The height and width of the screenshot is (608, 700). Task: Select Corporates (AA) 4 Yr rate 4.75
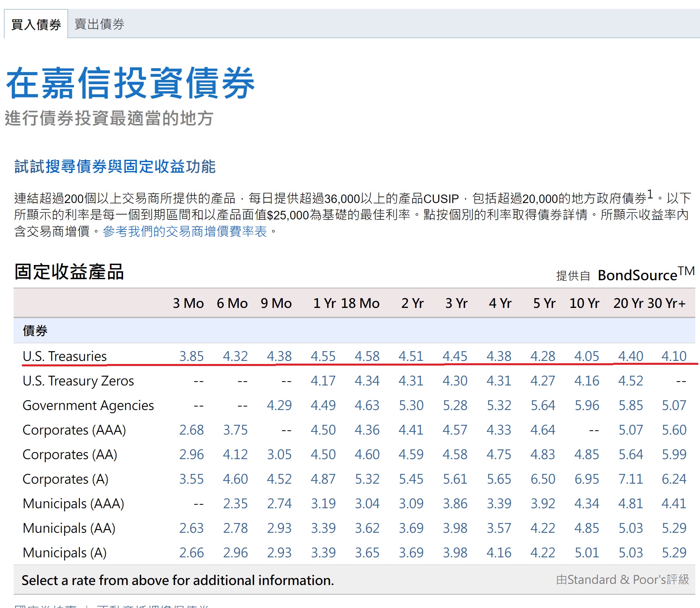499,454
